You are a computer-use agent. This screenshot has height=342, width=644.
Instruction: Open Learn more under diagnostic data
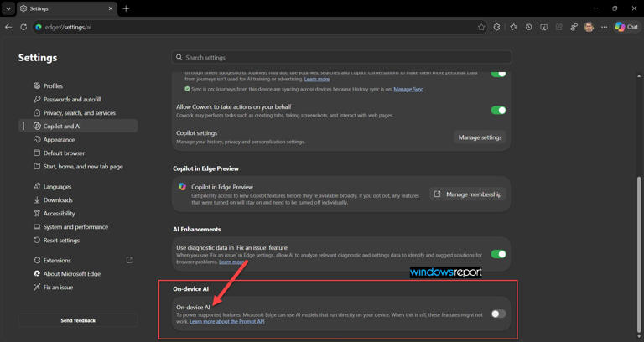[x=231, y=262]
